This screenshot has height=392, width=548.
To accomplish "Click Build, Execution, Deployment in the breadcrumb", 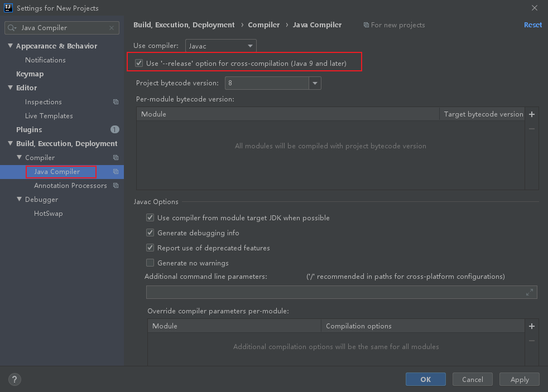I will 184,25.
